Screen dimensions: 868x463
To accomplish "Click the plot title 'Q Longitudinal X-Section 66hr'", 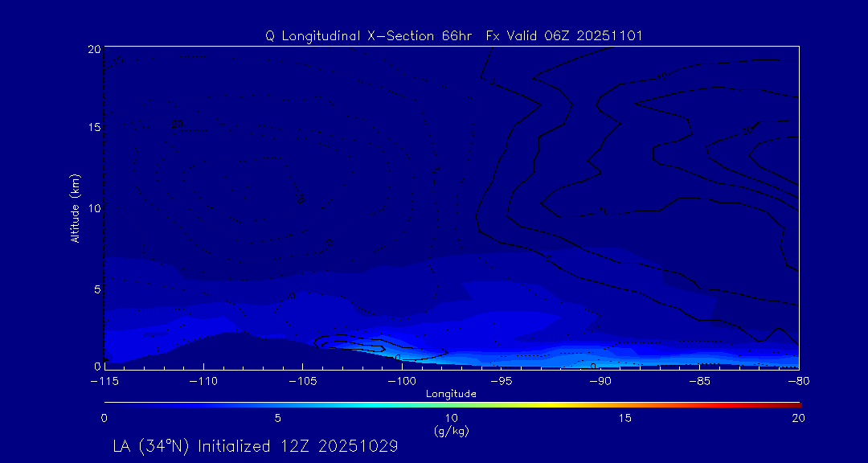I will 369,36.
